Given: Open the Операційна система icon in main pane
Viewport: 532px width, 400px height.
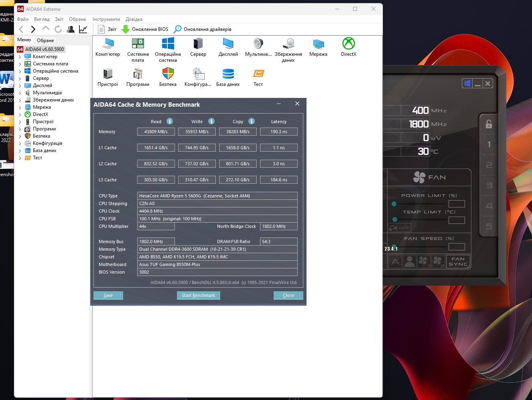Looking at the screenshot, I should click(x=168, y=43).
